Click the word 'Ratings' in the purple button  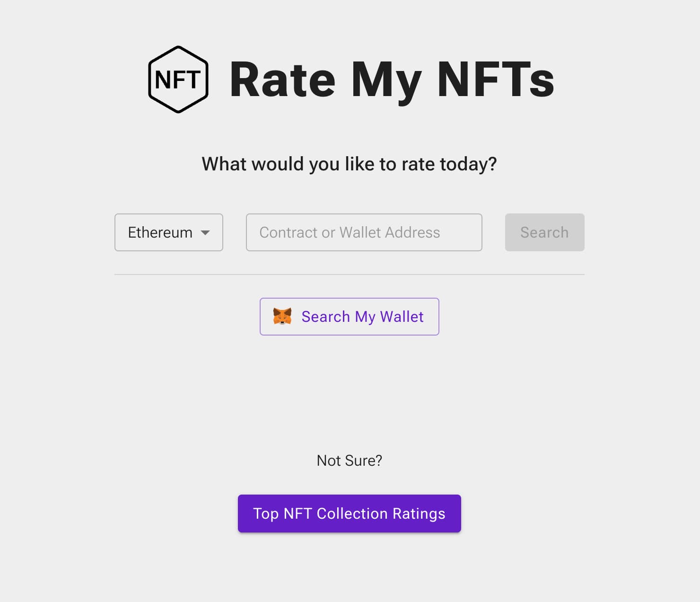tap(419, 513)
